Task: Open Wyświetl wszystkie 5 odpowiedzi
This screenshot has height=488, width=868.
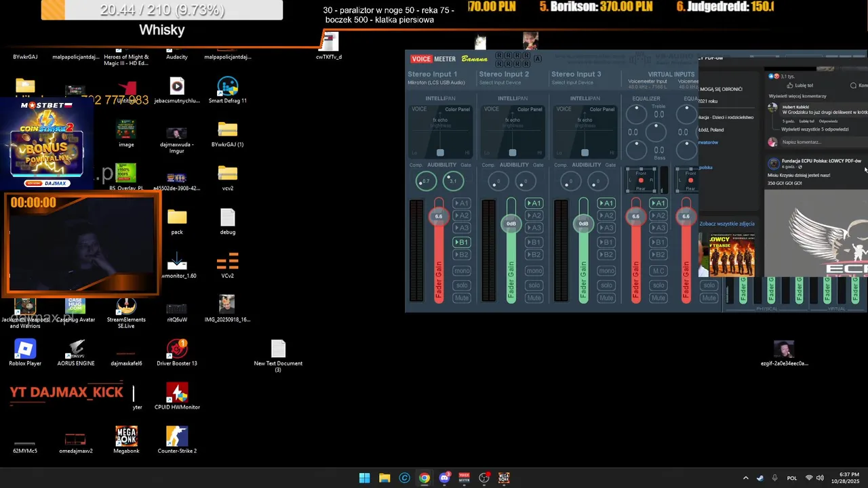Action: coord(815,129)
